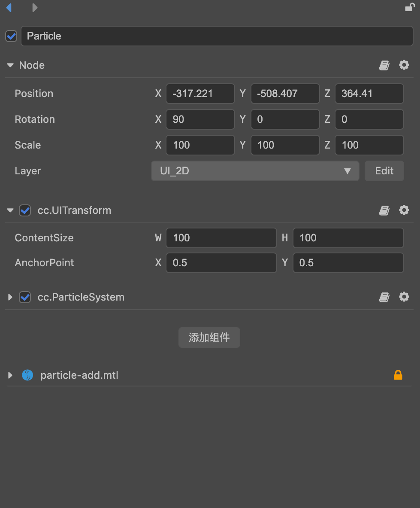This screenshot has height=508, width=420.
Task: Toggle the inspector unlock icon
Action: pos(410,7)
